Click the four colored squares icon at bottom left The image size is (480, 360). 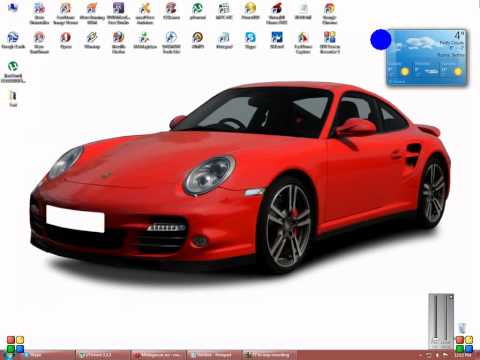(15, 344)
